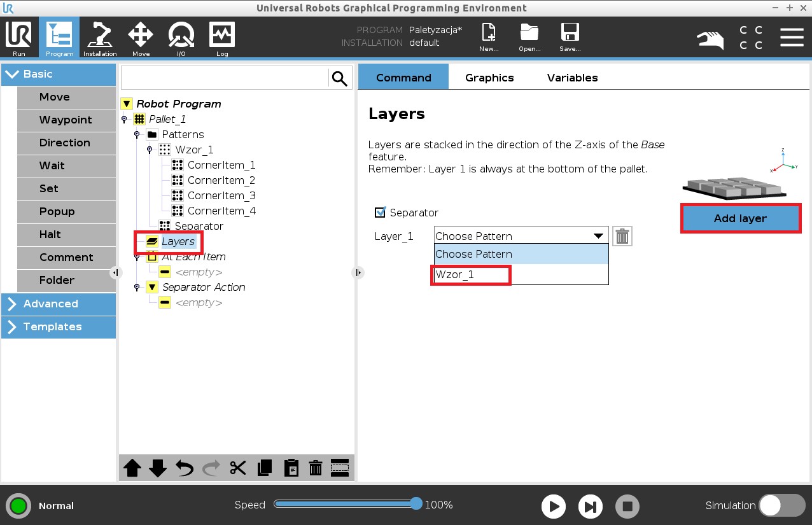Insert a Comment command
The width and height of the screenshot is (812, 525).
pyautogui.click(x=66, y=257)
